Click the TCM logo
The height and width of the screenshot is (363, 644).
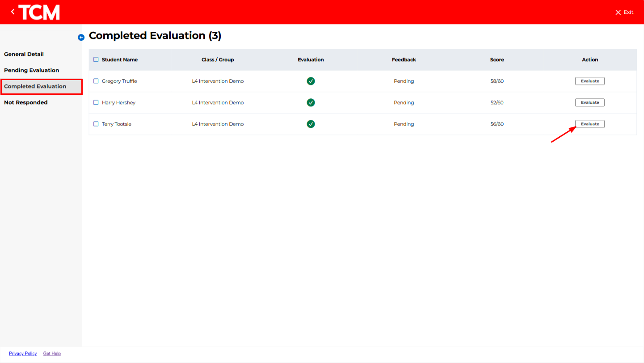point(39,13)
